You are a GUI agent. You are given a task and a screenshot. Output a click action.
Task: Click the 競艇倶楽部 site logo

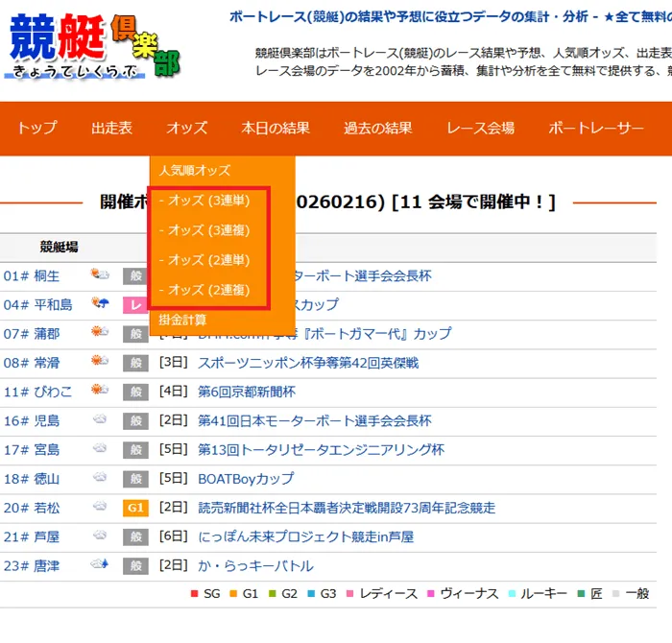94,46
